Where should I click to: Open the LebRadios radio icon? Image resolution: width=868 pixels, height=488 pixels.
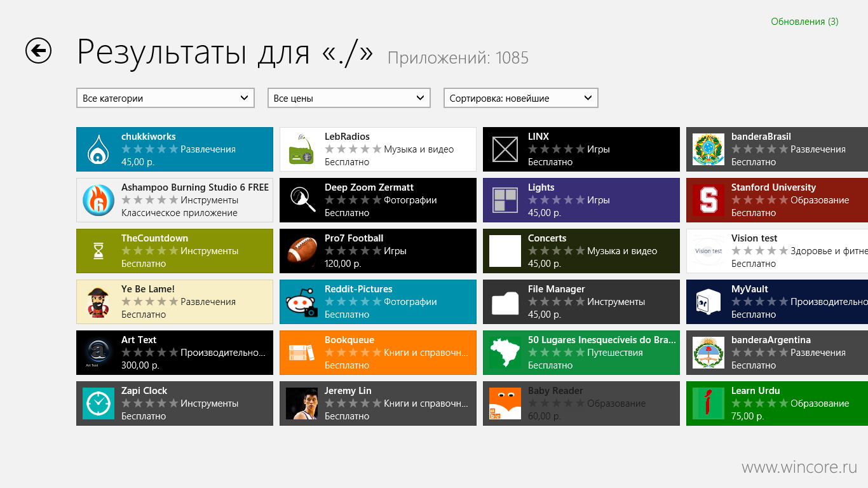pyautogui.click(x=302, y=149)
